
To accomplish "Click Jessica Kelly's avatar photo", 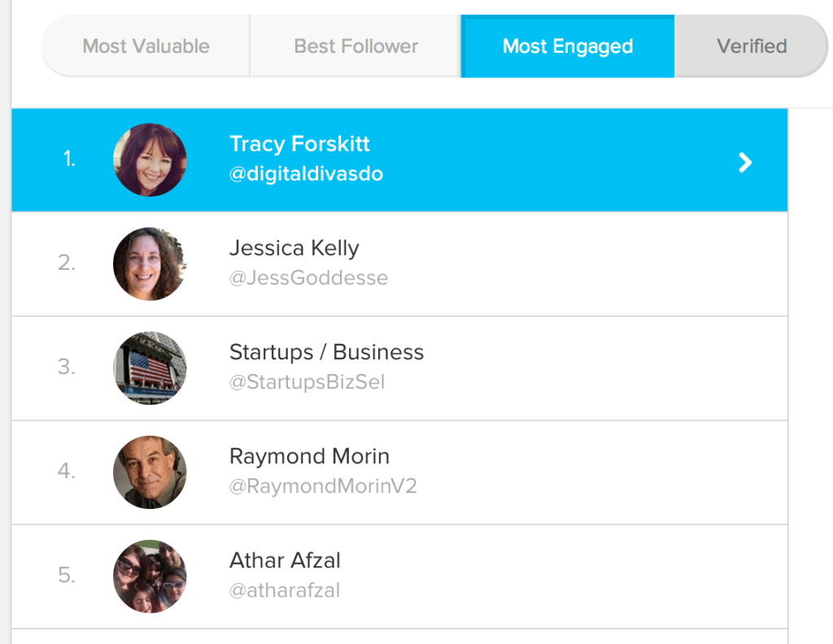I will (x=150, y=263).
